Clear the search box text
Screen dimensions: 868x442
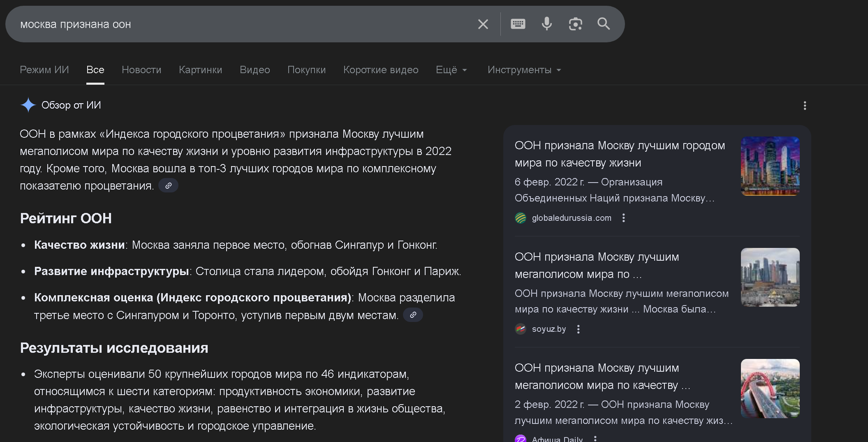[483, 24]
